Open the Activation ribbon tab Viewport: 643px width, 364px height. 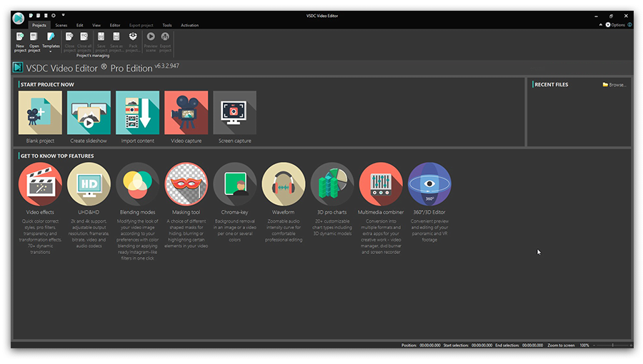click(x=189, y=25)
